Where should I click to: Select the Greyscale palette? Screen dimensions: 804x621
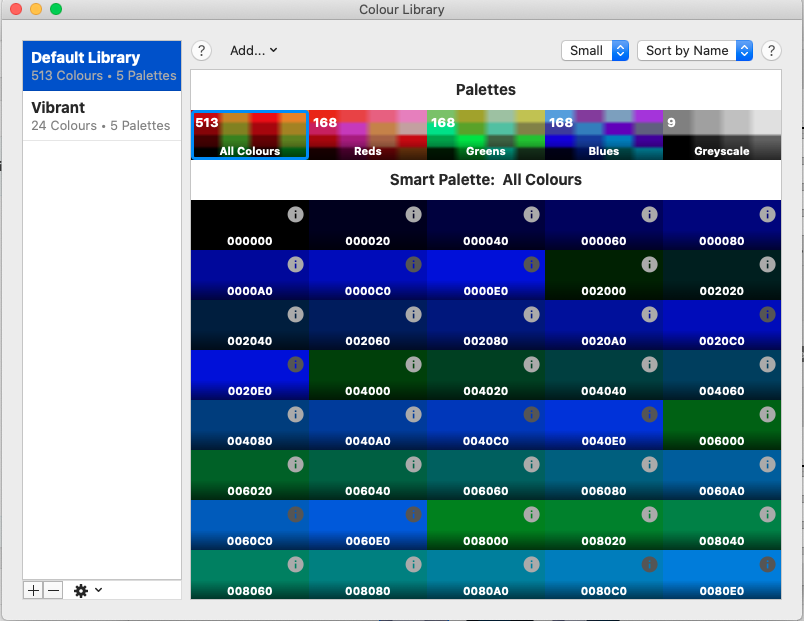click(721, 135)
